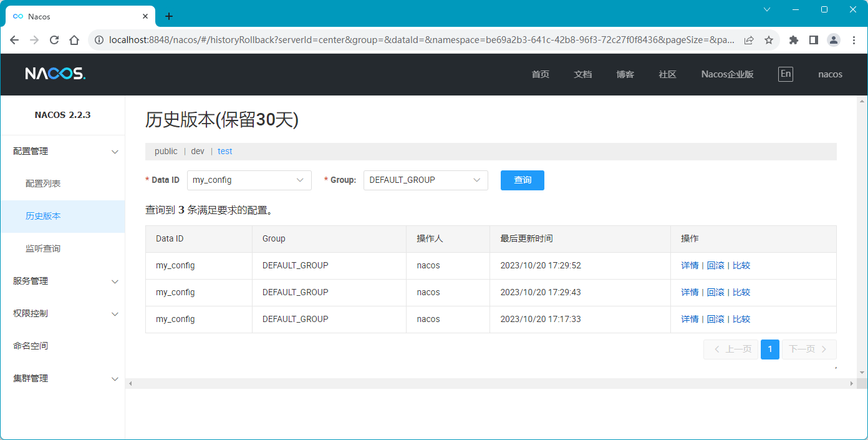Screen dimensions: 868x440
Task: Switch to the dev namespace
Action: coord(198,151)
